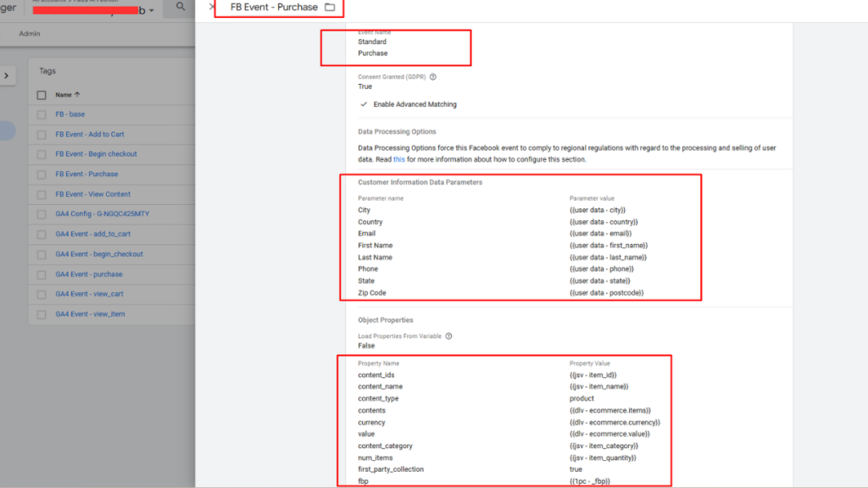The height and width of the screenshot is (488, 868).
Task: Click the FB Event - Purchase panel title
Action: [274, 7]
